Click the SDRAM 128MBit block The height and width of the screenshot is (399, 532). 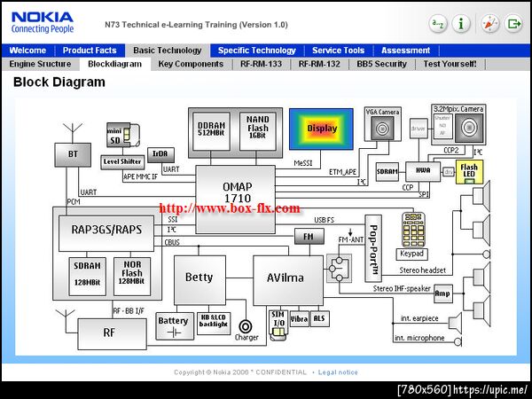point(87,276)
